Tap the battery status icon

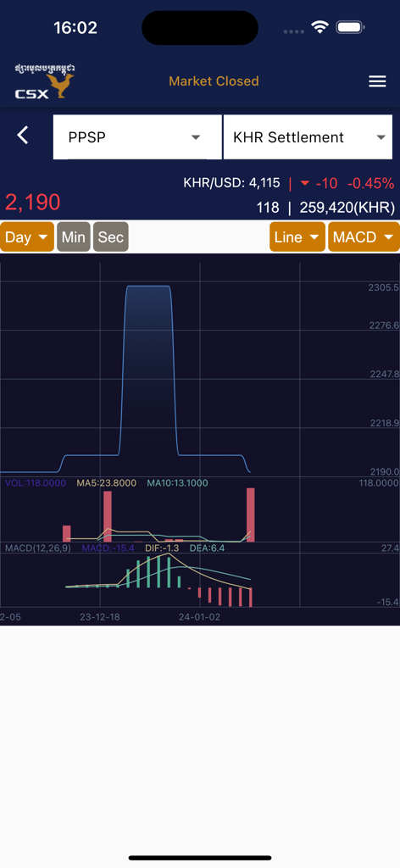[x=350, y=27]
